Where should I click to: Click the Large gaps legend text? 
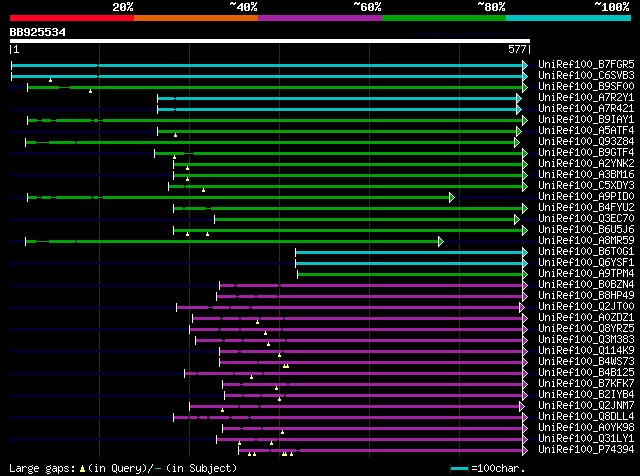point(123,468)
